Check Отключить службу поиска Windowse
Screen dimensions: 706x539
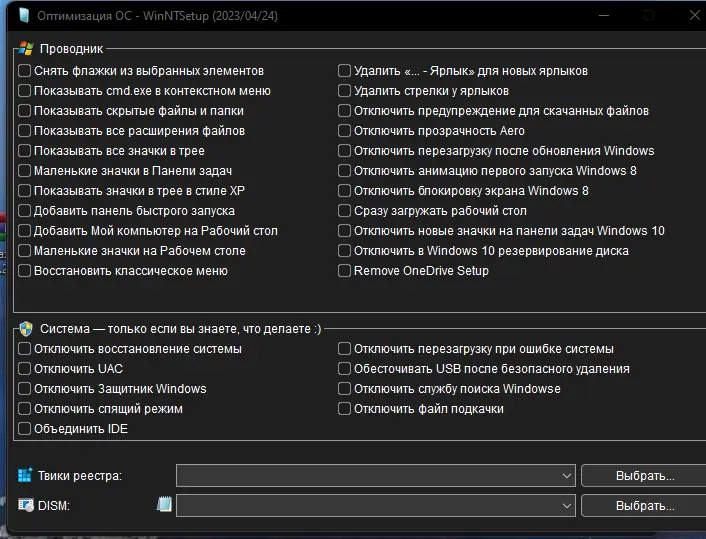[x=344, y=389]
